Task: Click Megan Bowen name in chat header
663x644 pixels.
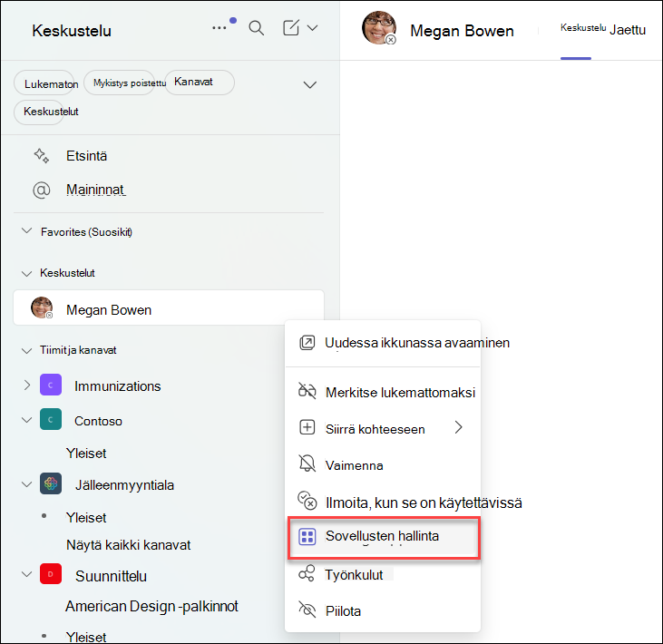Action: pyautogui.click(x=462, y=31)
